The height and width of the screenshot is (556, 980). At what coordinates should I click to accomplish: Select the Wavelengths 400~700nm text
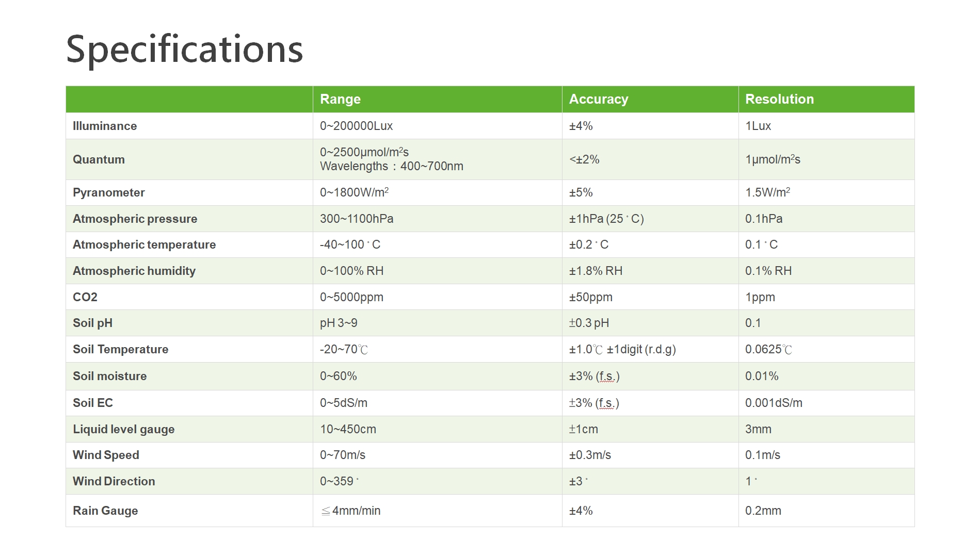coord(391,166)
